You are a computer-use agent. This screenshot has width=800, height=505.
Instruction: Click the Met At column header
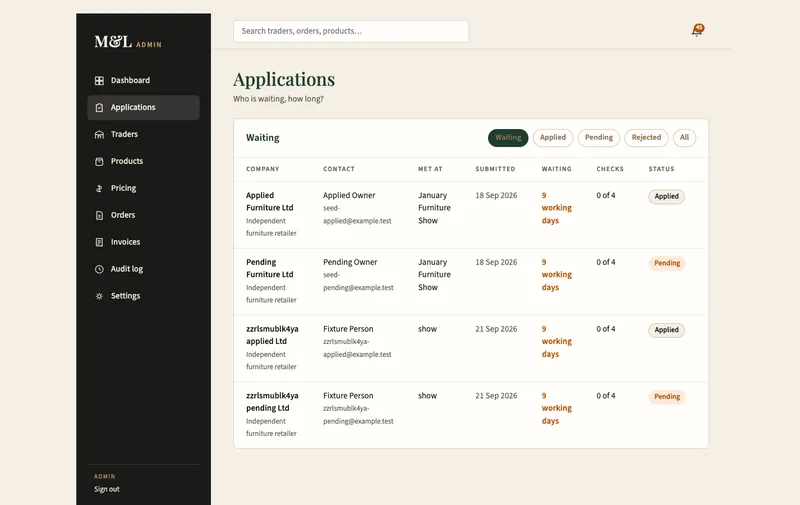click(430, 169)
